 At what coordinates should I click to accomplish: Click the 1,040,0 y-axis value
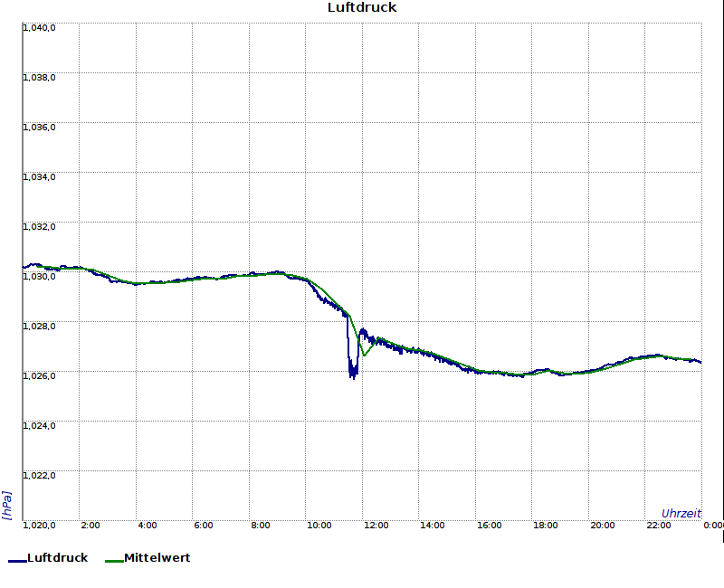[39, 28]
